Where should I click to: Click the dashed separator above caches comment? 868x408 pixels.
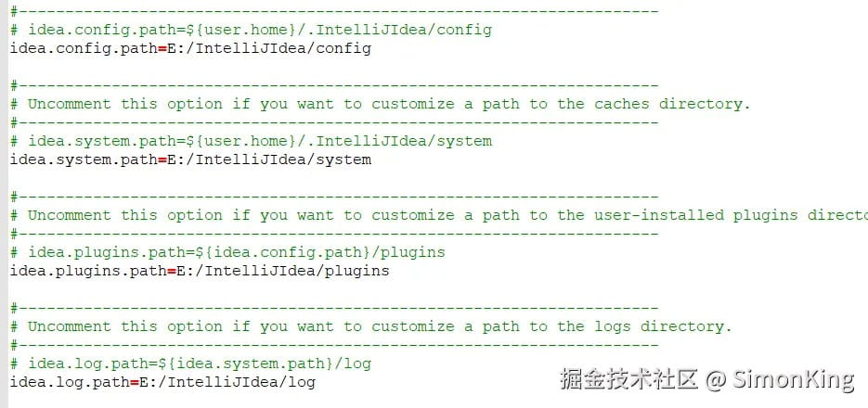[x=334, y=85]
